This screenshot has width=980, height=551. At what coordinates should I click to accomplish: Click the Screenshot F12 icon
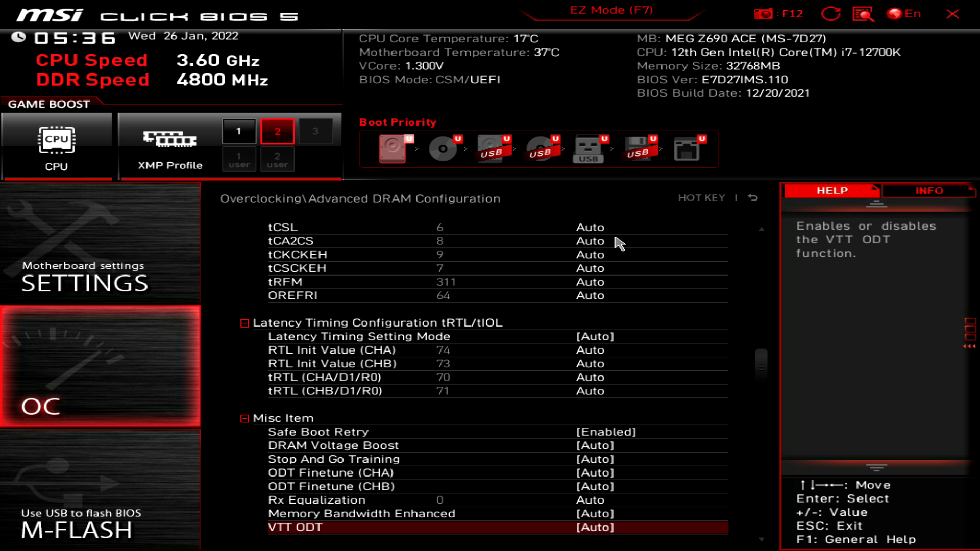765,13
